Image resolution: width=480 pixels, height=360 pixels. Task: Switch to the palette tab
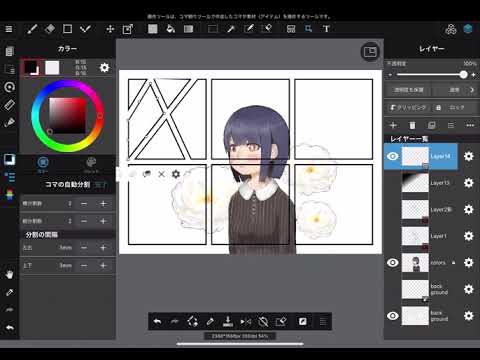click(91, 164)
